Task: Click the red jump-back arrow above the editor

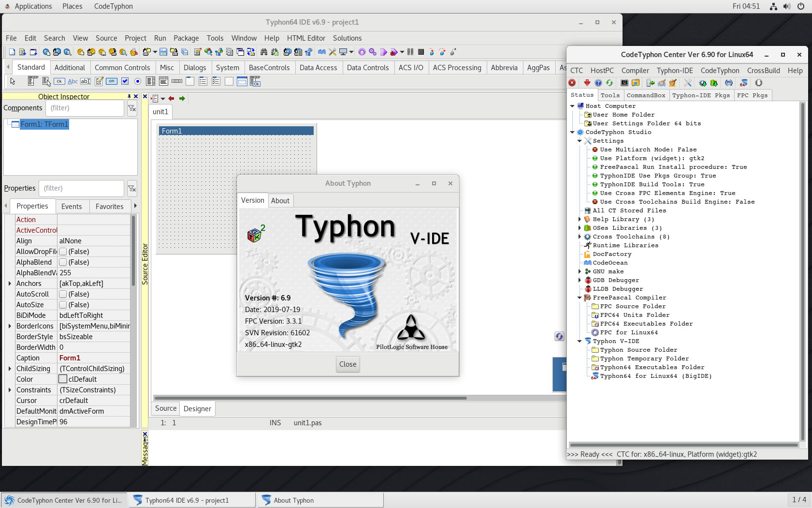Action: 171,98
